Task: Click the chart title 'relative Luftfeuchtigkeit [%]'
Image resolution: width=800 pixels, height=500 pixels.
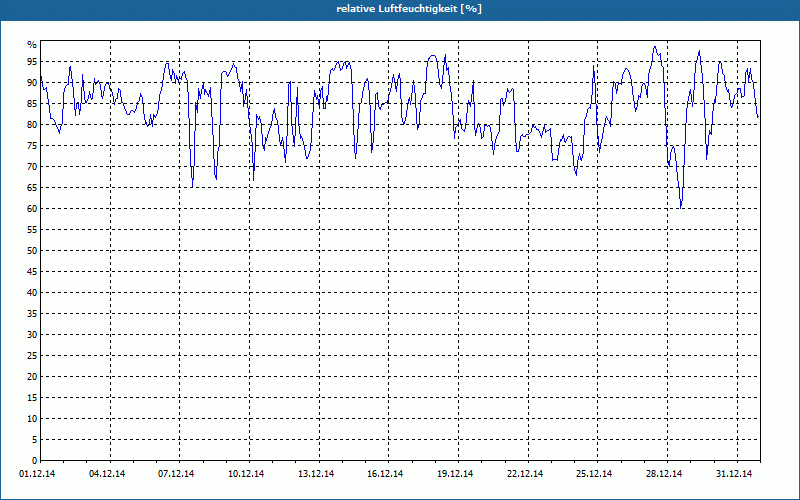Action: click(409, 9)
